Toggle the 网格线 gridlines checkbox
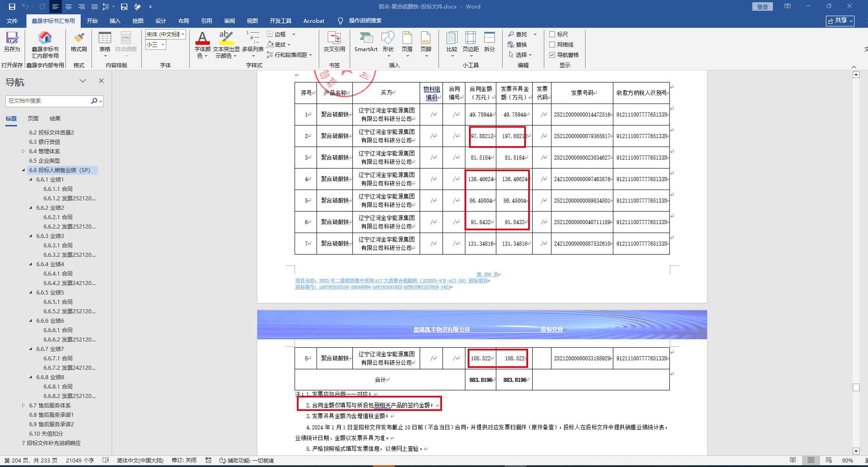Viewport: 868px width, 467px height. point(552,45)
